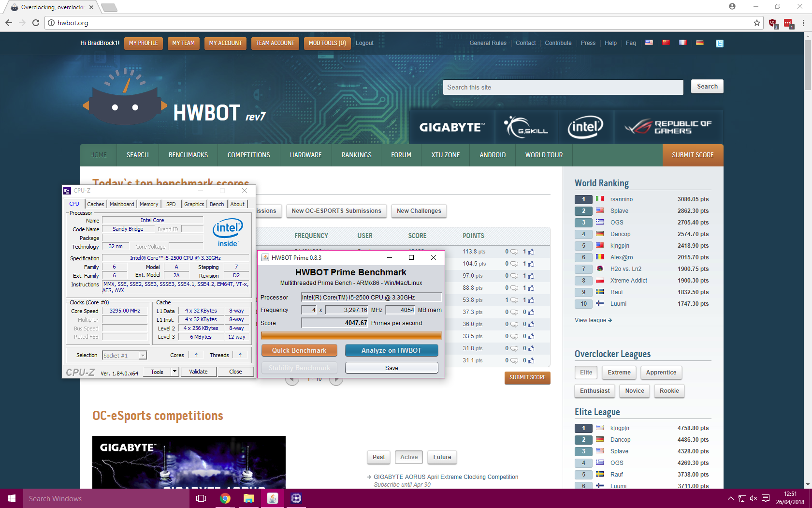Click the Republic of Gamers logo

(x=668, y=127)
